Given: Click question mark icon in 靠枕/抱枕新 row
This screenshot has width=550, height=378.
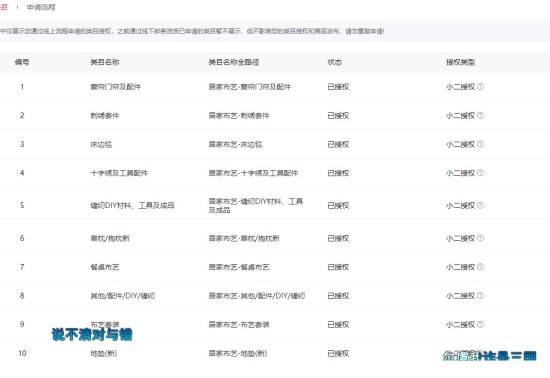Looking at the screenshot, I should point(481,238).
